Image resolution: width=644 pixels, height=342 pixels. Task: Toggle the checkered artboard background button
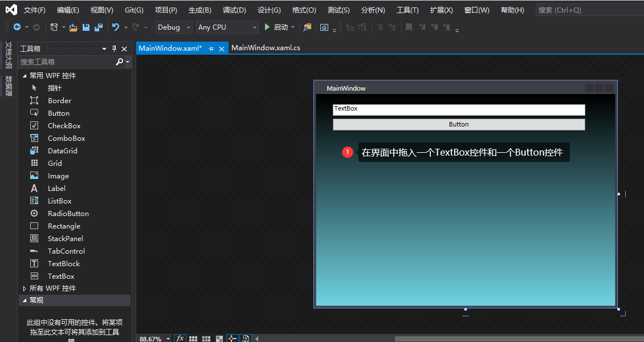click(219, 339)
